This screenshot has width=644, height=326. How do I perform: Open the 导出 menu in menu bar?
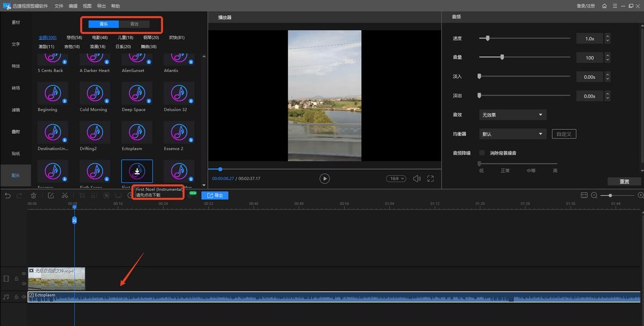point(101,6)
